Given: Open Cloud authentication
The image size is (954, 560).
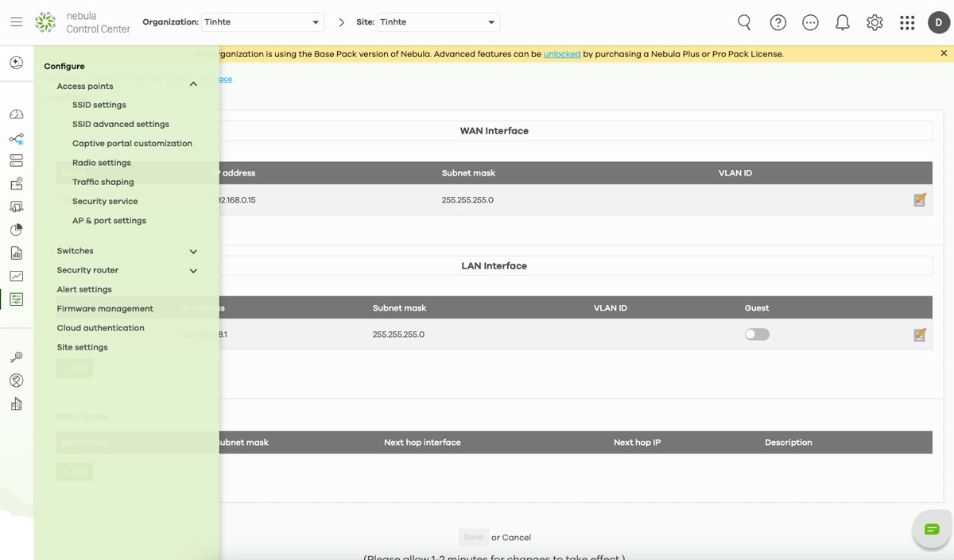Looking at the screenshot, I should pos(101,328).
